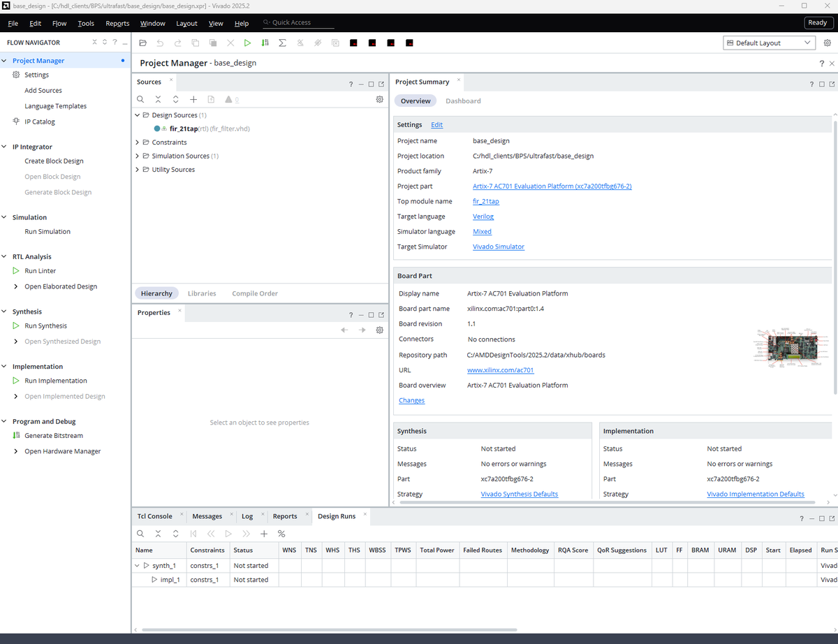Click the Run Implementation play icon
This screenshot has height=644, width=838.
pos(16,381)
